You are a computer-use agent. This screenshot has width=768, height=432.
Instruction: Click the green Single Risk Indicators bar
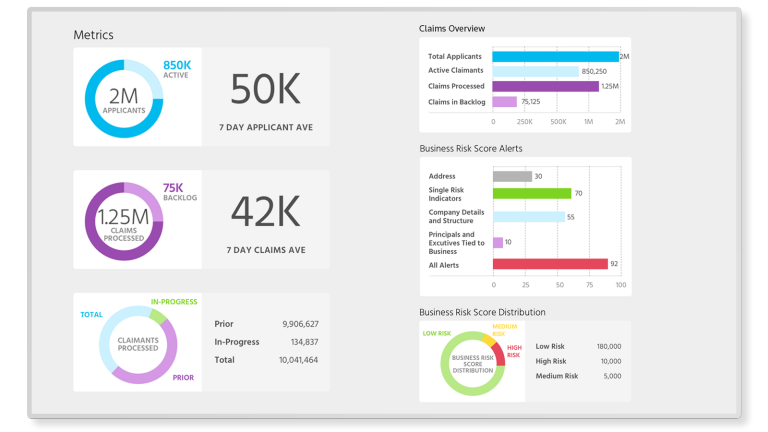pyautogui.click(x=531, y=194)
